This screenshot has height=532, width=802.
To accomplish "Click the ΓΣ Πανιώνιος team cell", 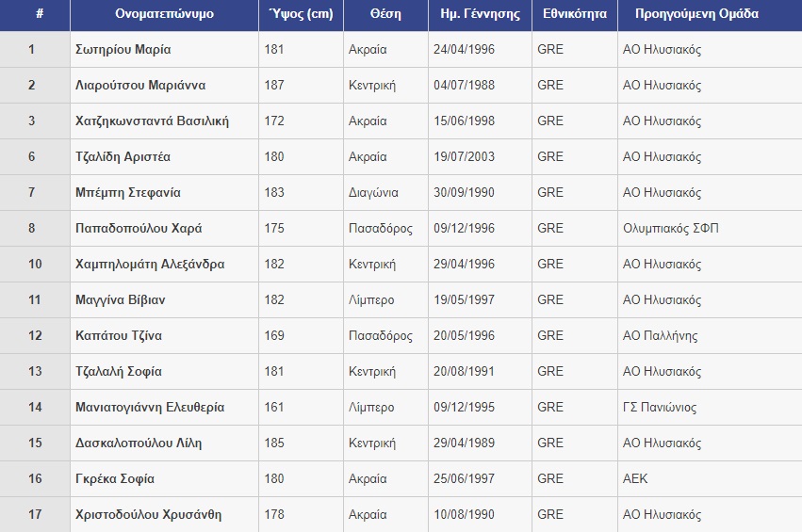I will click(659, 408).
